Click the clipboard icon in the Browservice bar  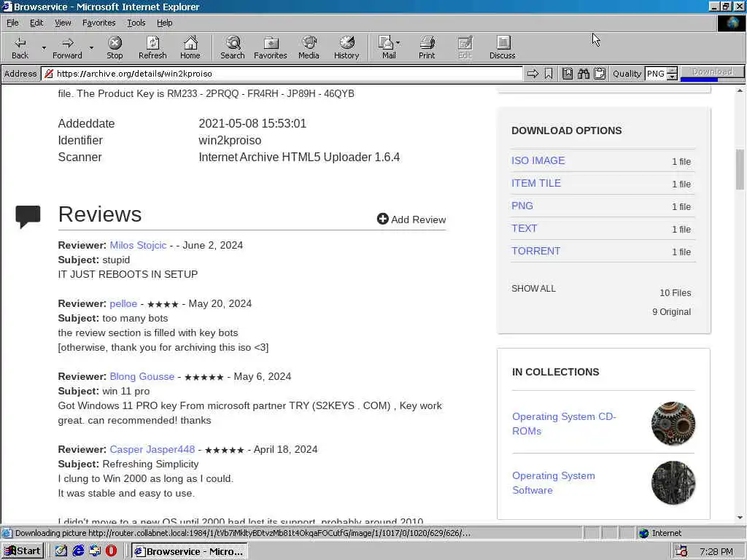(x=600, y=74)
